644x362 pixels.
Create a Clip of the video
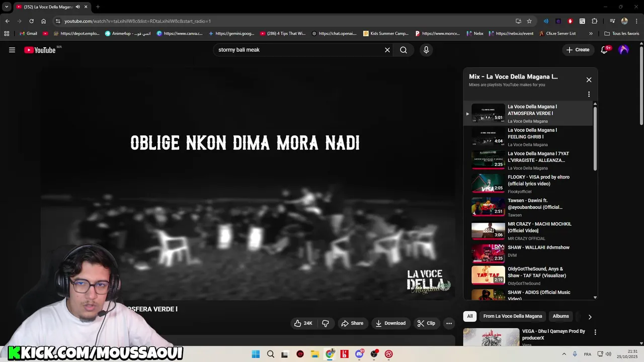(426, 323)
